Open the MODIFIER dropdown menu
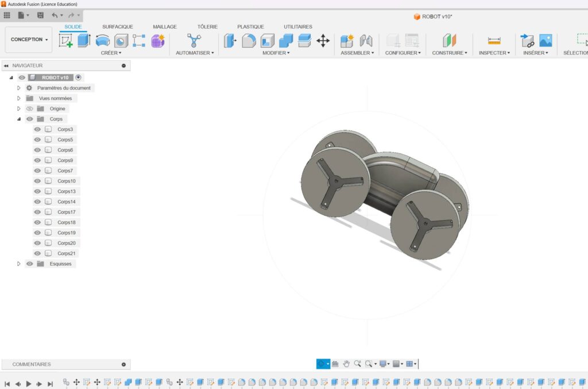This screenshot has height=389, width=588. coord(276,53)
